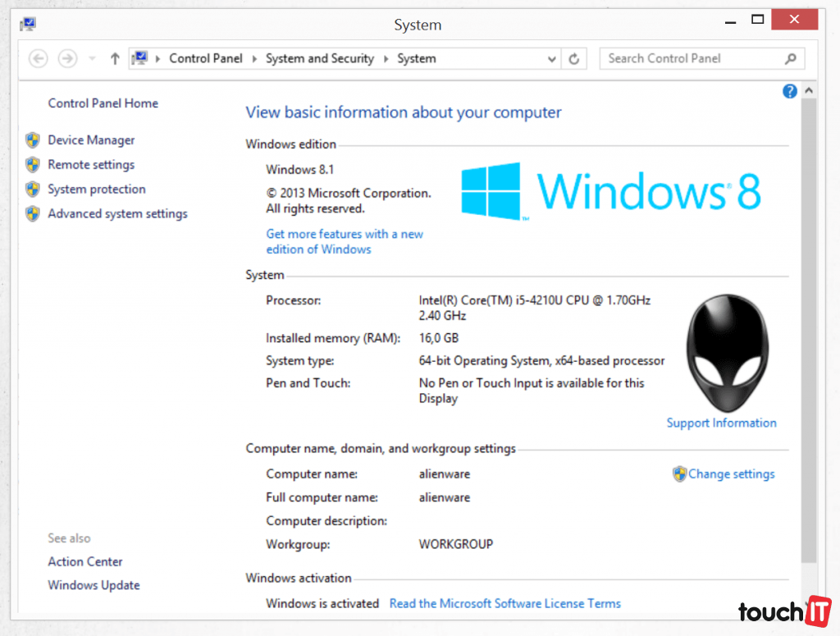This screenshot has width=840, height=636.
Task: Go to Control Panel in the breadcrumb path
Action: click(205, 59)
